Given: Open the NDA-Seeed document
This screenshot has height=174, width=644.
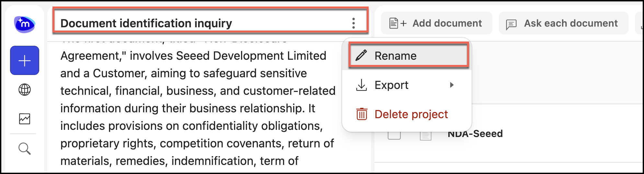Looking at the screenshot, I should click(475, 134).
